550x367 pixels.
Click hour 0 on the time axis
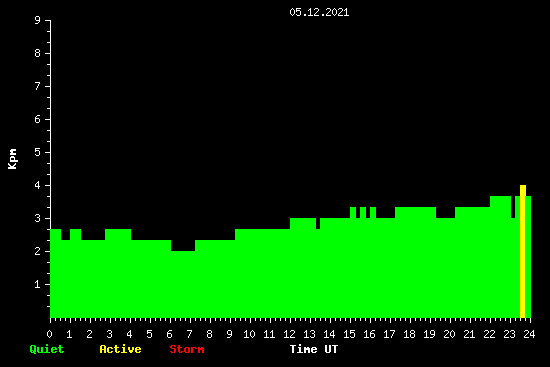pos(49,334)
